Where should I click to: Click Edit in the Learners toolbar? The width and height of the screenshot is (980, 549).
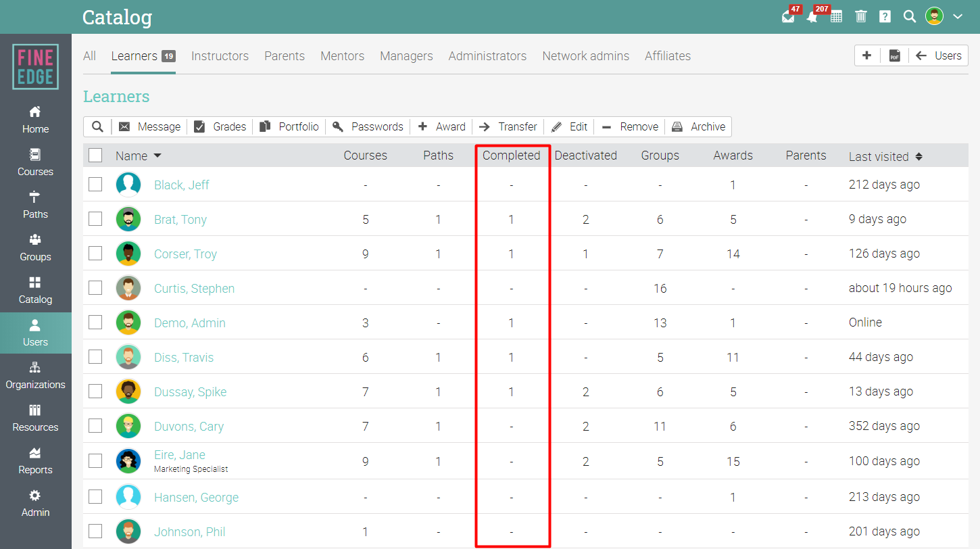pos(570,126)
